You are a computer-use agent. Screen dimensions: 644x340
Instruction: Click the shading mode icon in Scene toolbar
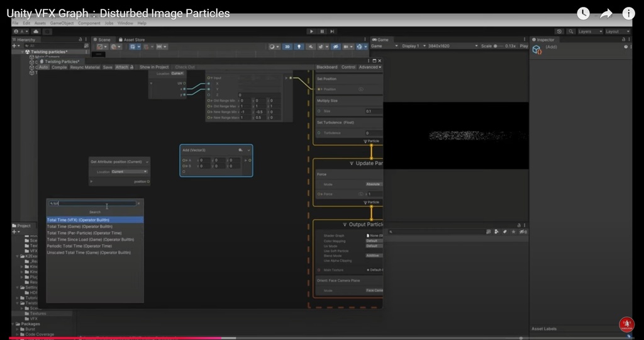coord(102,47)
